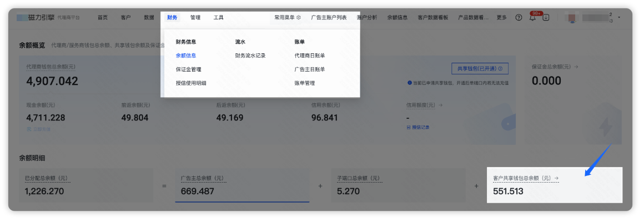Open the 管理 menu
This screenshot has height=222, width=644.
pos(195,18)
